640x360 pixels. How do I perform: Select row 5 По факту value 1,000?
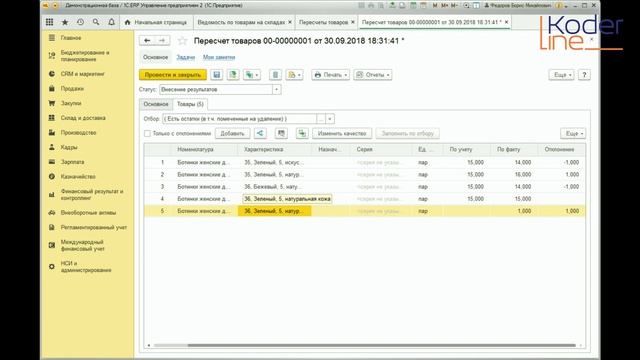click(514, 211)
